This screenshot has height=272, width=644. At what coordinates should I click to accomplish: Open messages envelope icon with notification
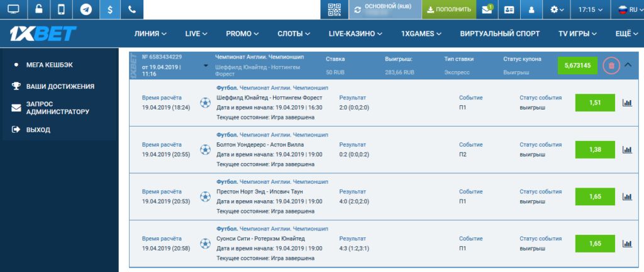point(487,9)
